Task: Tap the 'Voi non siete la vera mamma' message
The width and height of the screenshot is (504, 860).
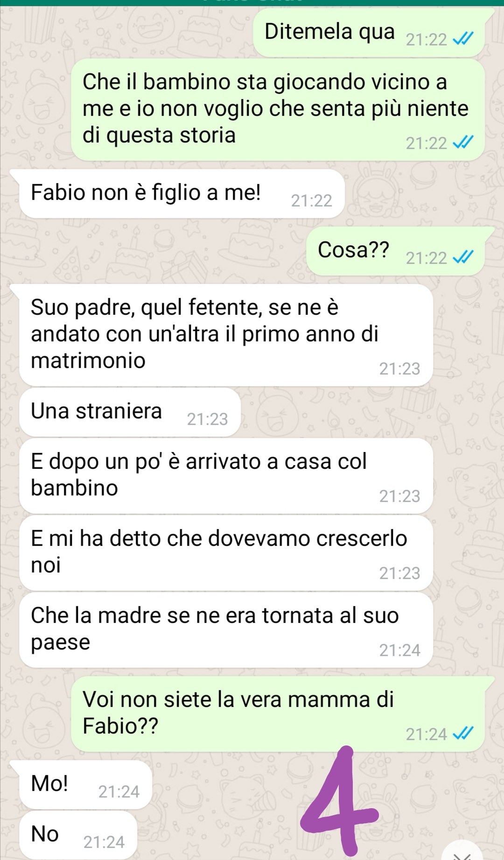Action: (x=278, y=714)
